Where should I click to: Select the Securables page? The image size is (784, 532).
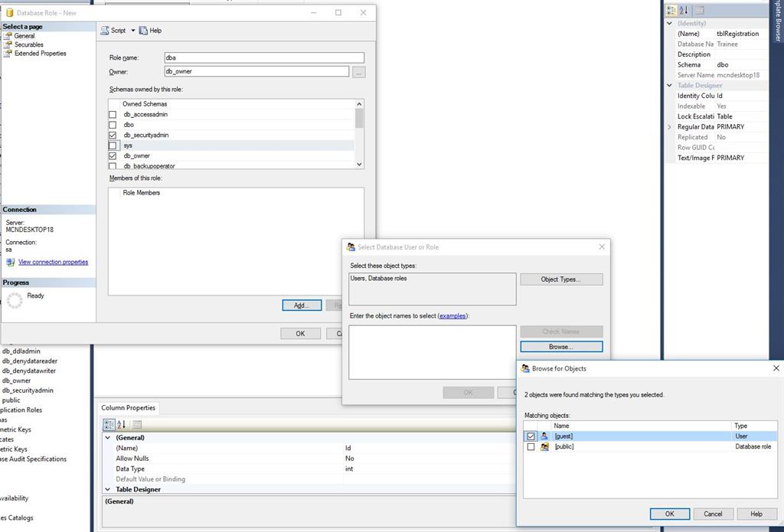pyautogui.click(x=28, y=44)
